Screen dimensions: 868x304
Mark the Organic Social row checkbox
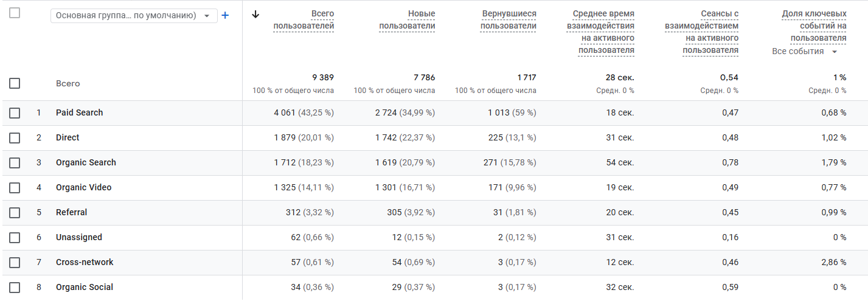[x=15, y=288]
